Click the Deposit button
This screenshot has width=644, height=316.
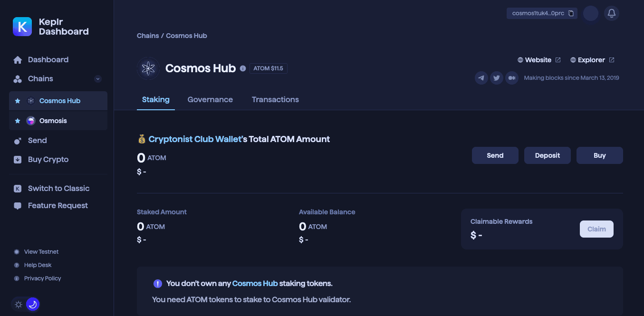[x=548, y=155]
